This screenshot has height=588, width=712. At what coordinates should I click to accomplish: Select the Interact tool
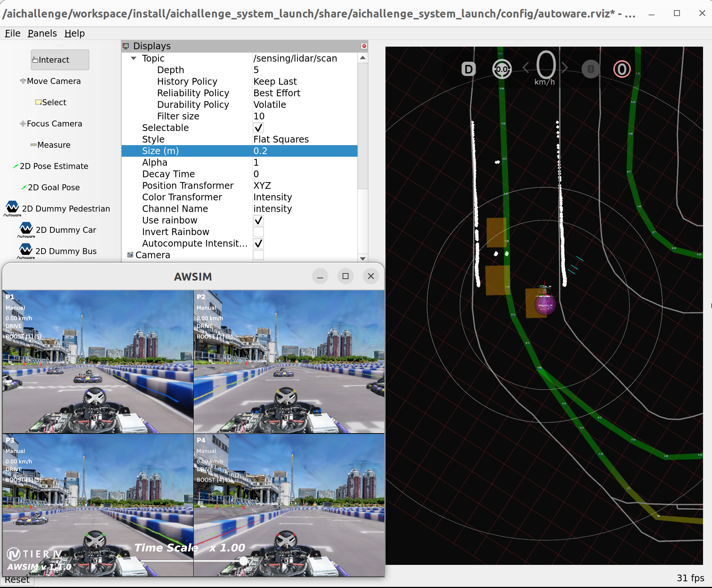[60, 60]
